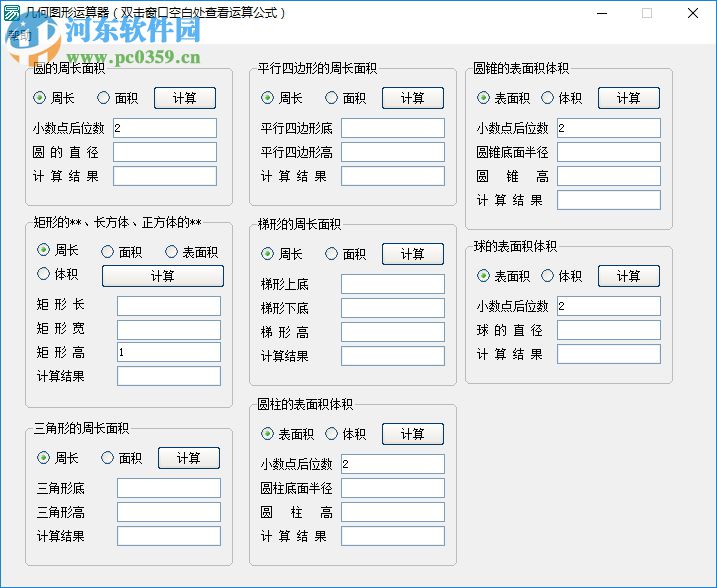Click 计算结果 field in 梯形 group
The width and height of the screenshot is (717, 588).
point(393,356)
